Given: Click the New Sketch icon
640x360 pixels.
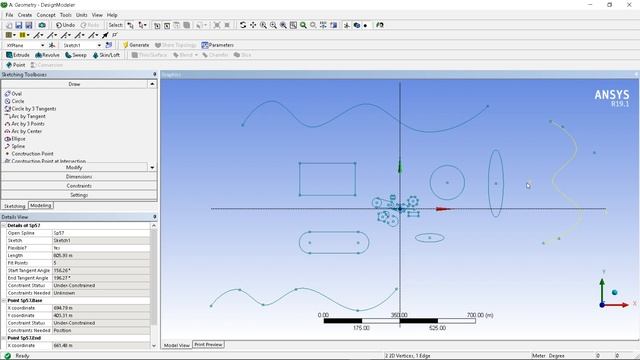Looking at the screenshot, I should (x=109, y=45).
